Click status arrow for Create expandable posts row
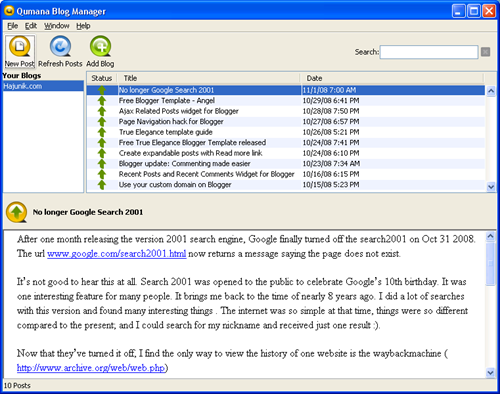The width and height of the screenshot is (500, 394). [102, 153]
